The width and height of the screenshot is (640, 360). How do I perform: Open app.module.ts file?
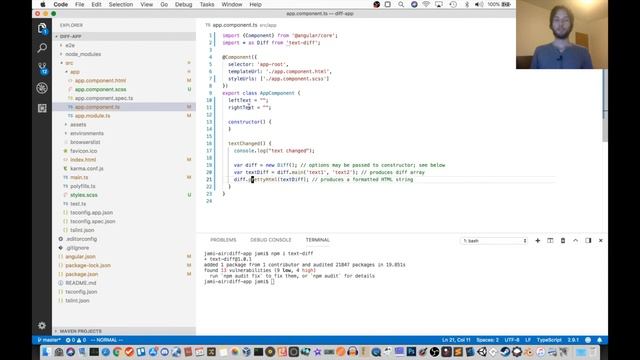coord(92,116)
